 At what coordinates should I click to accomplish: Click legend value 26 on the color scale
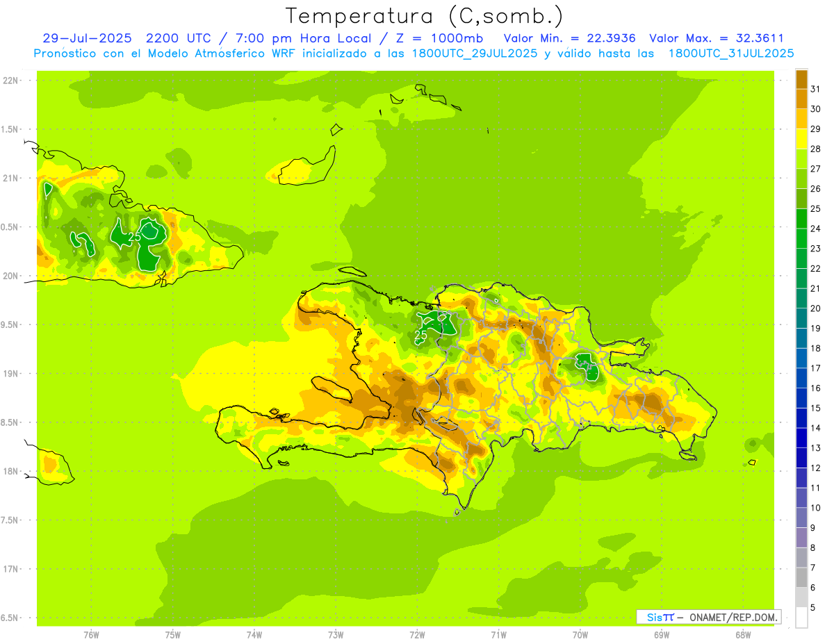click(816, 189)
